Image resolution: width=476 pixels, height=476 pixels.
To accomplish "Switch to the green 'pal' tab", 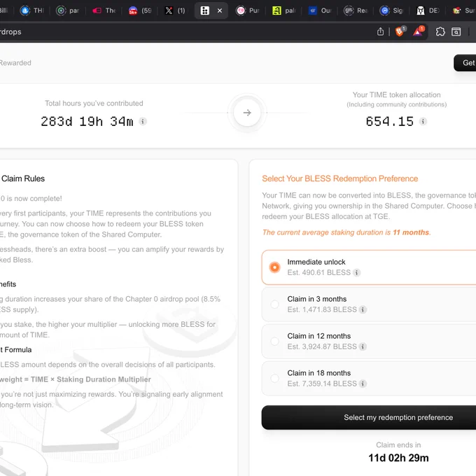I will [x=284, y=10].
